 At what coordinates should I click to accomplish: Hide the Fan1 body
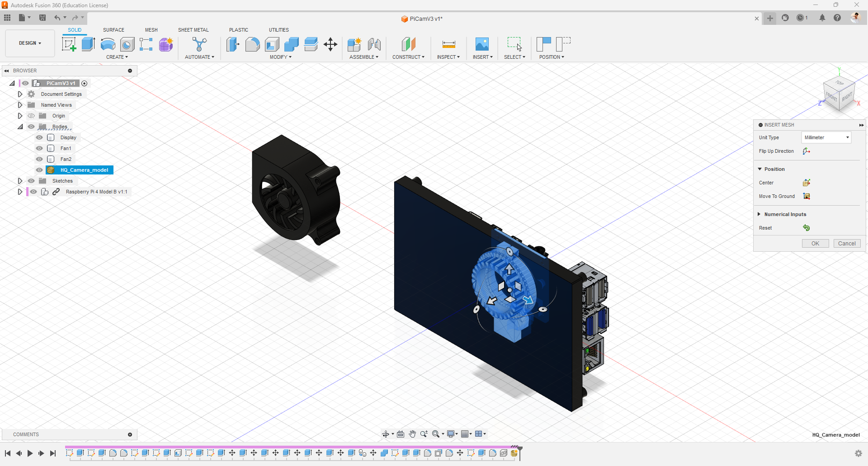pos(39,148)
